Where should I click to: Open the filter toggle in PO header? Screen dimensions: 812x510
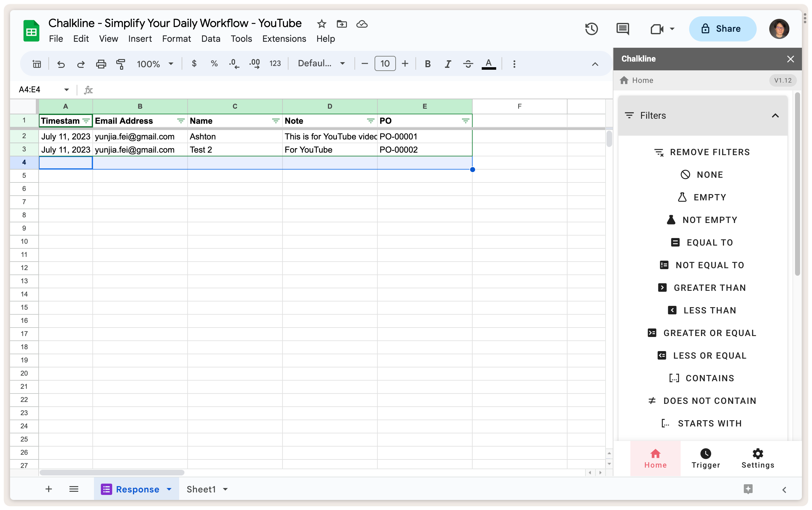pos(465,121)
